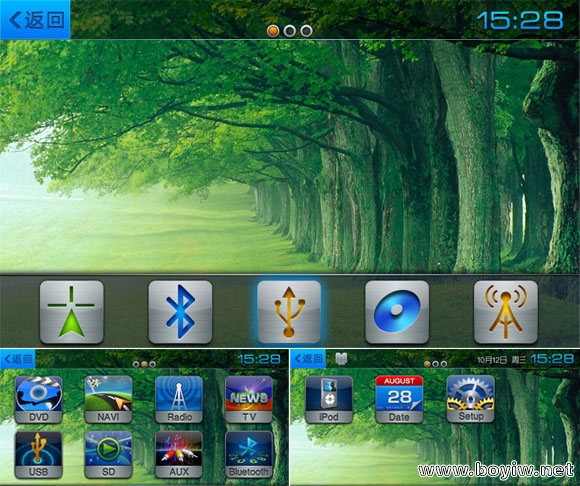
Task: Launch the iPod app icon
Action: click(329, 399)
